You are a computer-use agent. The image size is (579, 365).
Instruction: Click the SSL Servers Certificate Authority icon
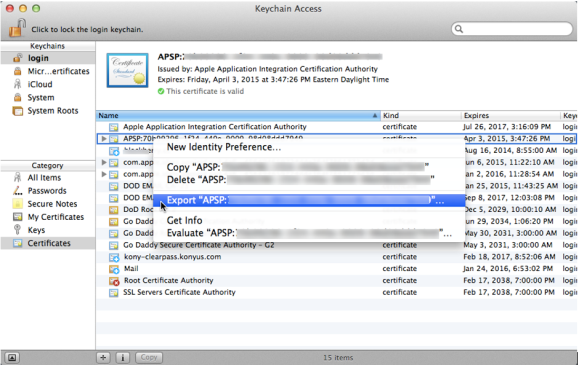tap(114, 293)
